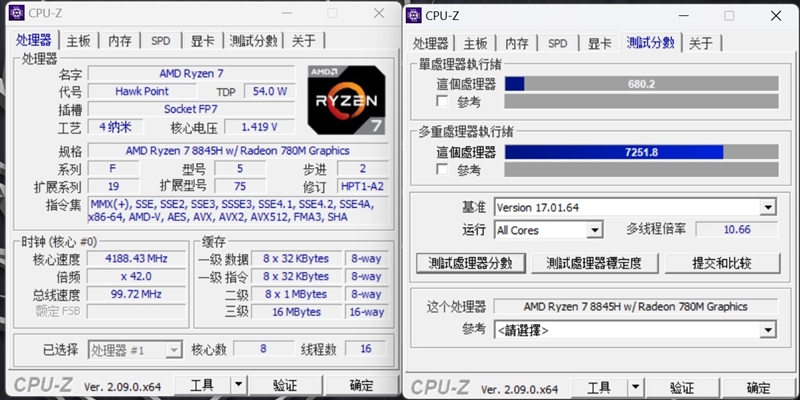Click the 二级 cache value 8 x 1 MBytes
This screenshot has width=800, height=400.
296,294
